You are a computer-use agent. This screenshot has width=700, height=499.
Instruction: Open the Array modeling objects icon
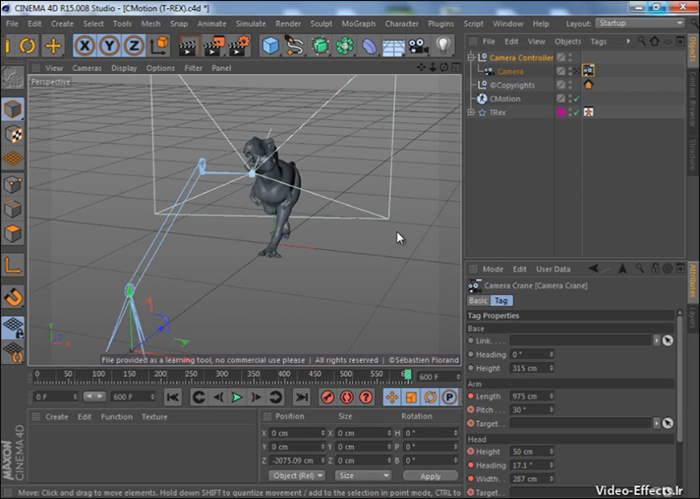pos(345,46)
